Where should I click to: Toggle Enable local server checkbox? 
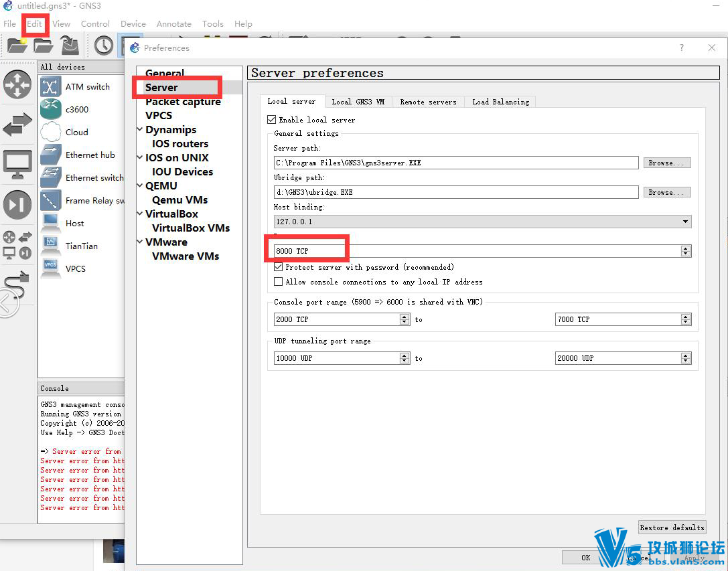pyautogui.click(x=272, y=120)
